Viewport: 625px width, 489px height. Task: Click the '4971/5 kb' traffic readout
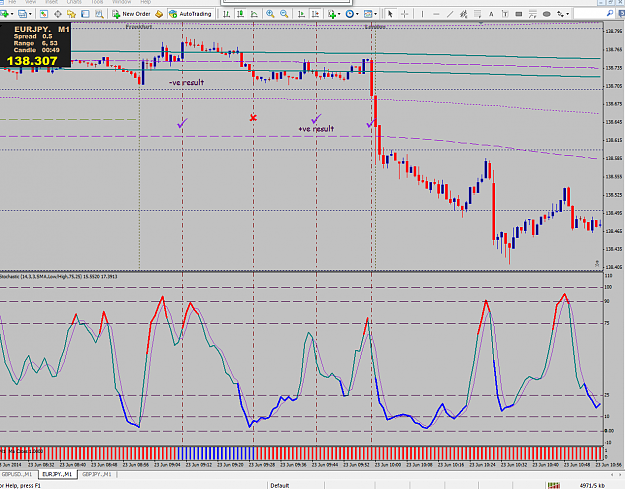point(592,485)
